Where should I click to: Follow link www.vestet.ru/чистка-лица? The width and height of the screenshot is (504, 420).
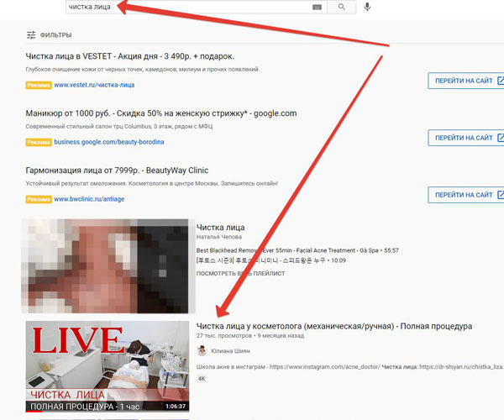(94, 85)
